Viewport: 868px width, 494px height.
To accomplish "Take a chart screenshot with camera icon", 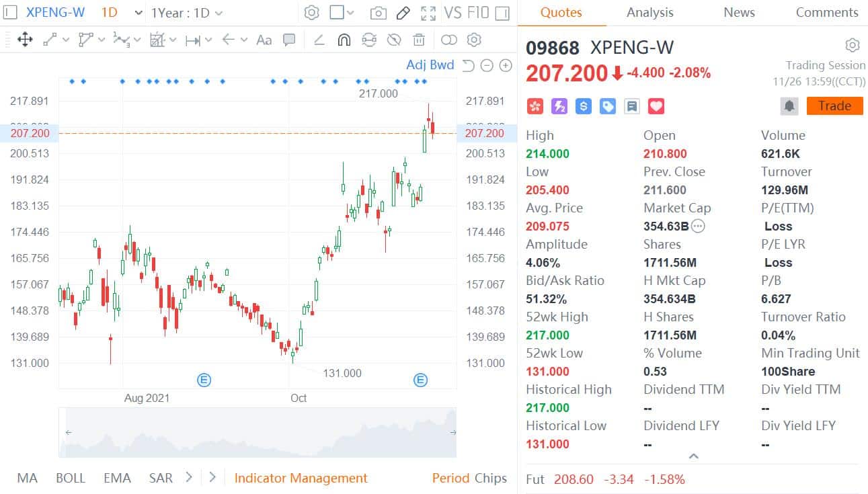I will (x=378, y=12).
